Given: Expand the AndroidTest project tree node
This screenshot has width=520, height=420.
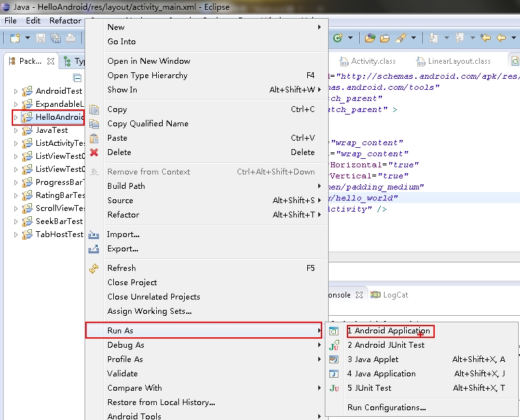Looking at the screenshot, I should (x=16, y=91).
